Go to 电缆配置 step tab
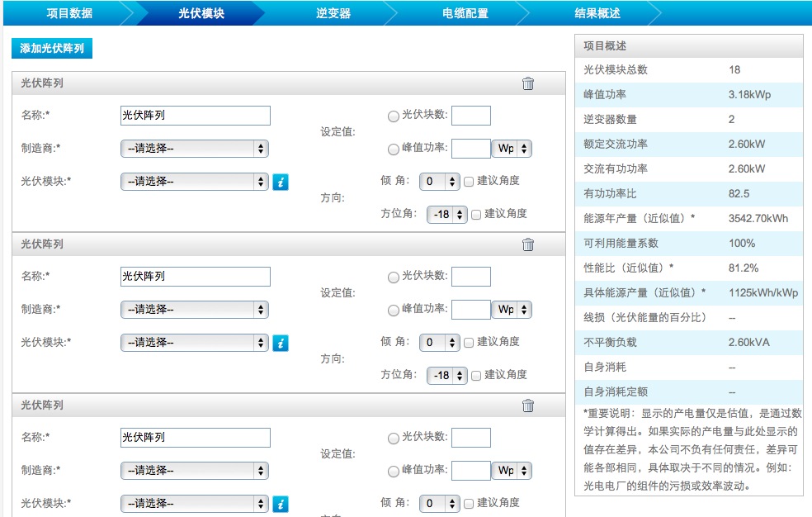 (465, 13)
